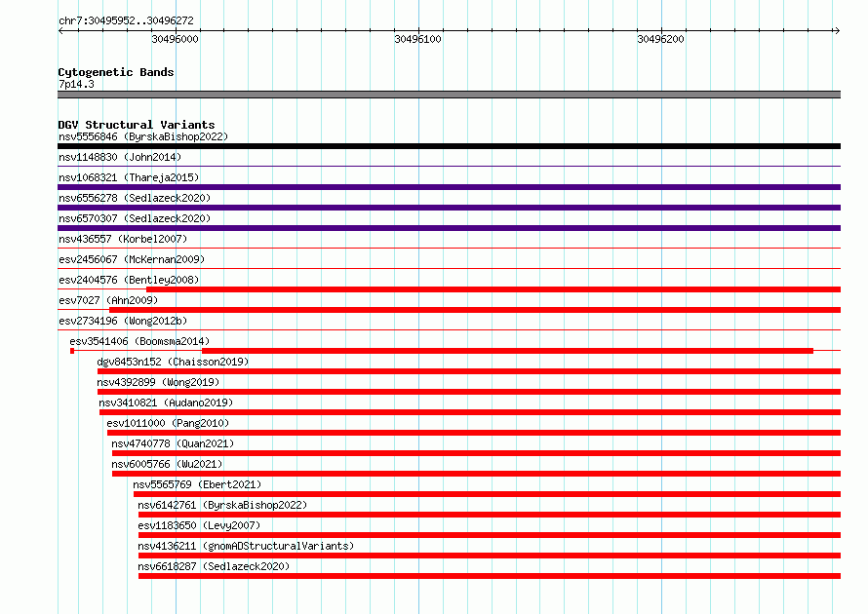The height and width of the screenshot is (614, 868).
Task: Select the red nsv4136211 variant bar
Action: [490, 556]
